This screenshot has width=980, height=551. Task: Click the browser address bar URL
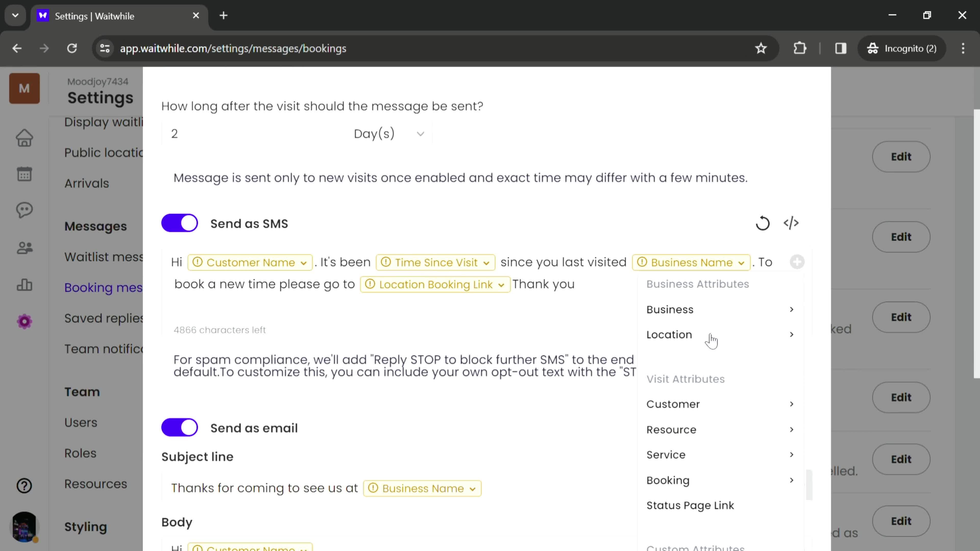coord(233,49)
